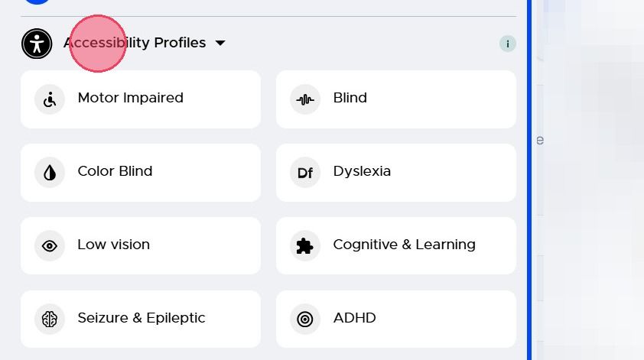Click the Accessibility Profiles heading text
This screenshot has width=644, height=360.
point(135,43)
